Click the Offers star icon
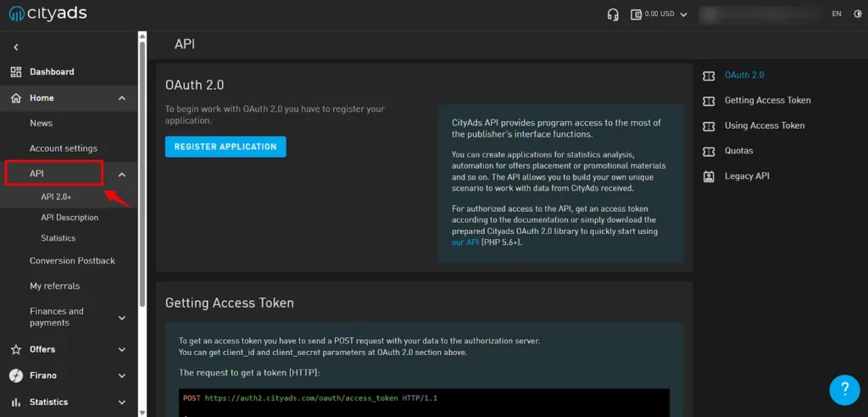The width and height of the screenshot is (868, 417). [x=16, y=349]
